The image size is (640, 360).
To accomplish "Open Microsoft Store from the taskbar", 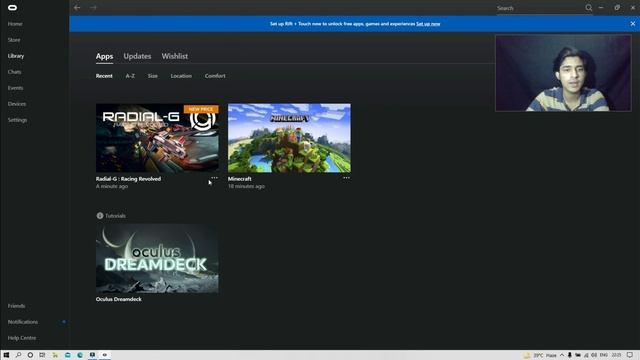I will pos(67,355).
